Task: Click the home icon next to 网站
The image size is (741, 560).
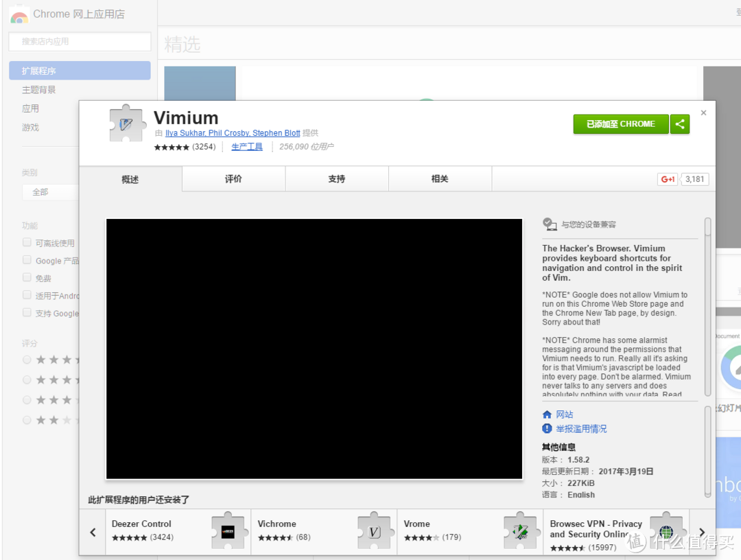Action: click(547, 414)
